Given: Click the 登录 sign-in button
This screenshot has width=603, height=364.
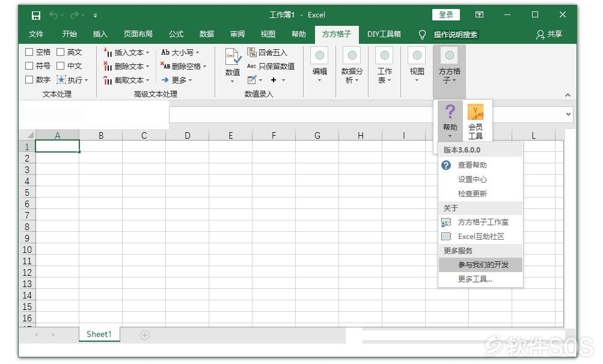Looking at the screenshot, I should (446, 14).
